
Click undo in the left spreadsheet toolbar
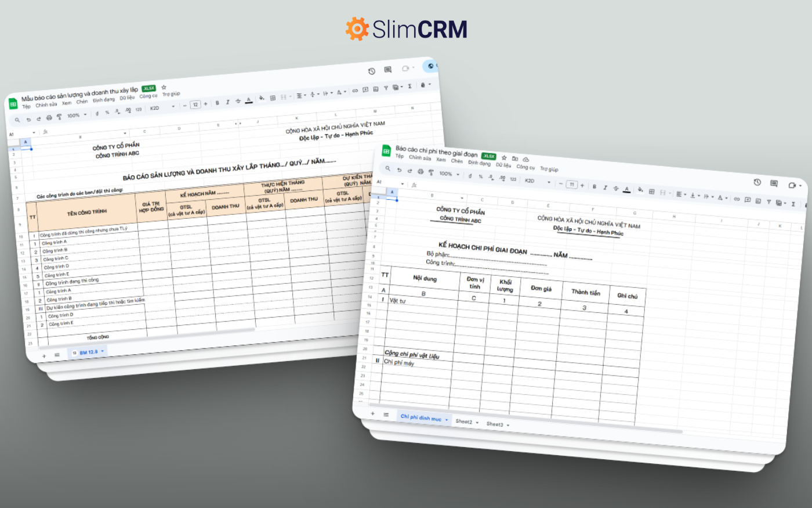[x=28, y=120]
